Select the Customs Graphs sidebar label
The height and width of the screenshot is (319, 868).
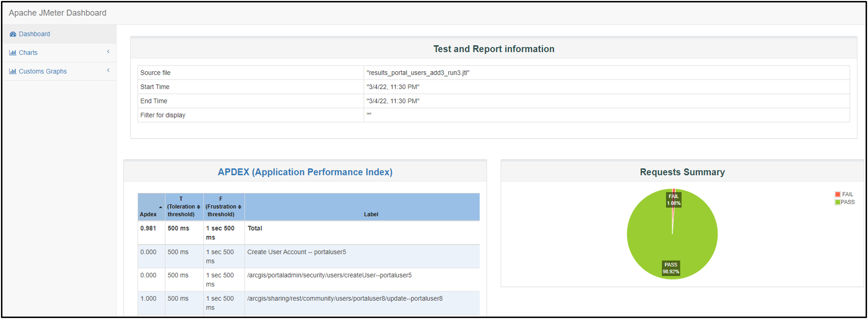tap(43, 71)
